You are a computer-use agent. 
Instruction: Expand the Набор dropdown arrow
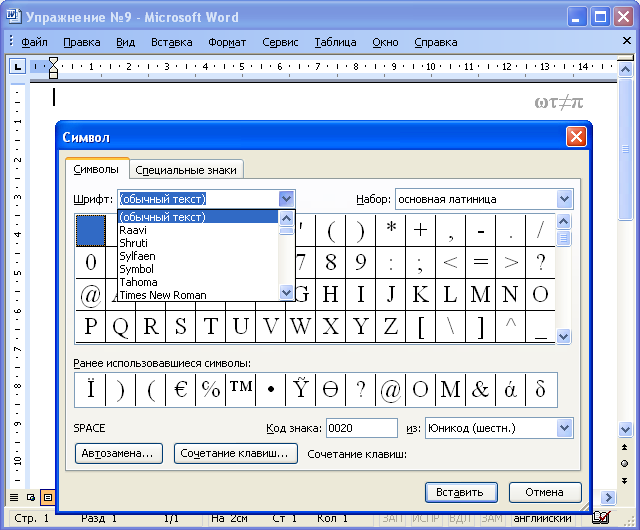point(564,199)
